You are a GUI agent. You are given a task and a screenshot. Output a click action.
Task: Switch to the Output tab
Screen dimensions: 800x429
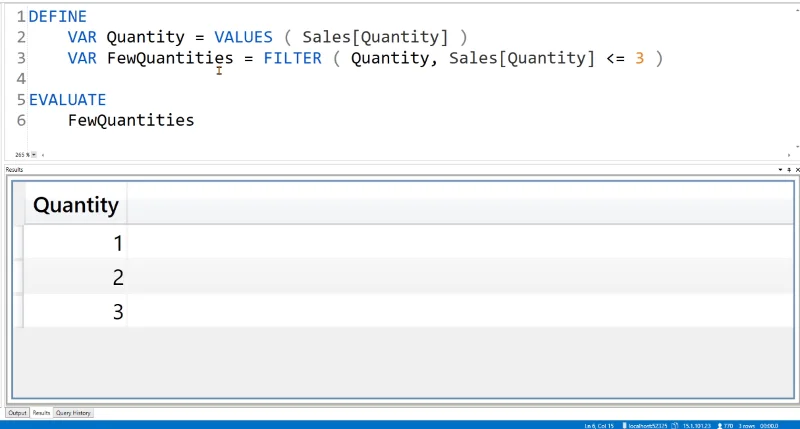(17, 413)
